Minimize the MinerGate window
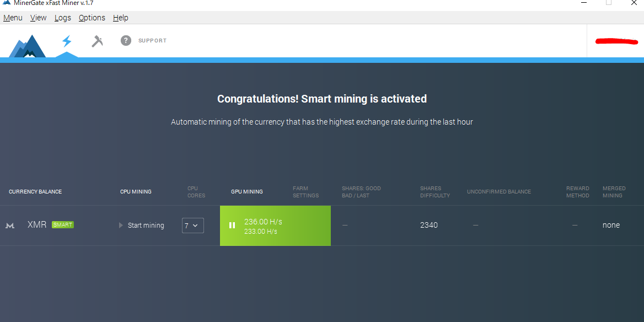 584,2
